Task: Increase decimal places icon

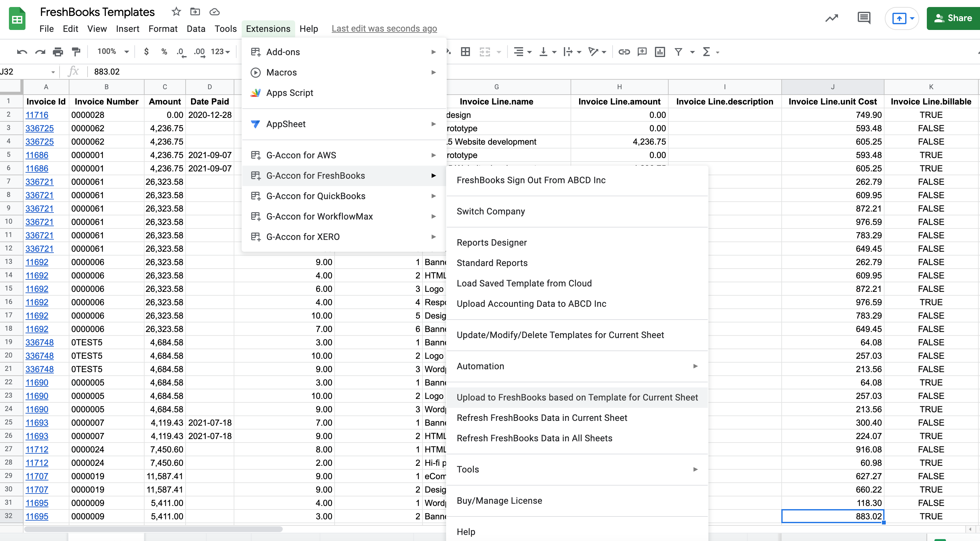Action: pyautogui.click(x=199, y=52)
